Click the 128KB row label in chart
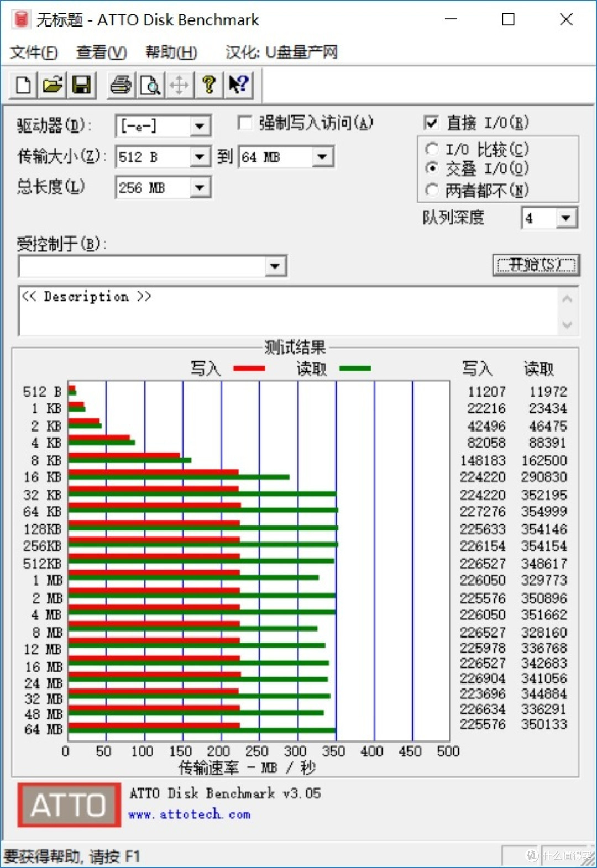Viewport: 597px width, 868px height. pos(43,529)
